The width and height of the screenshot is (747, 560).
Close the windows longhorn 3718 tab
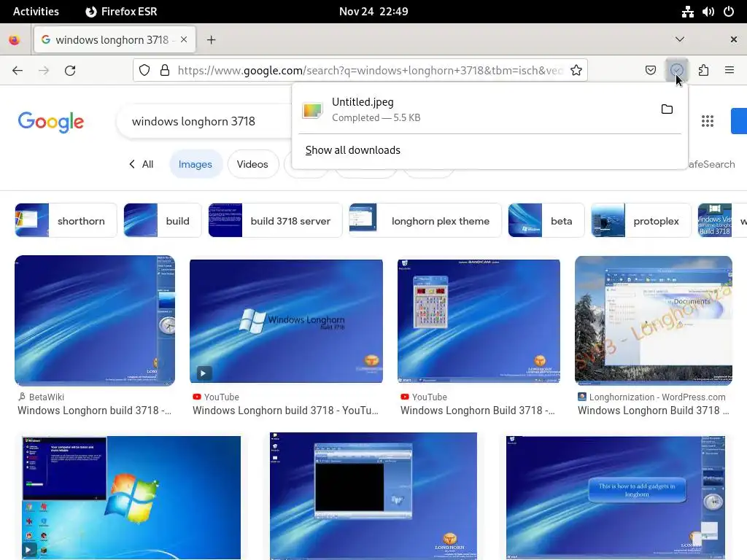pyautogui.click(x=184, y=39)
